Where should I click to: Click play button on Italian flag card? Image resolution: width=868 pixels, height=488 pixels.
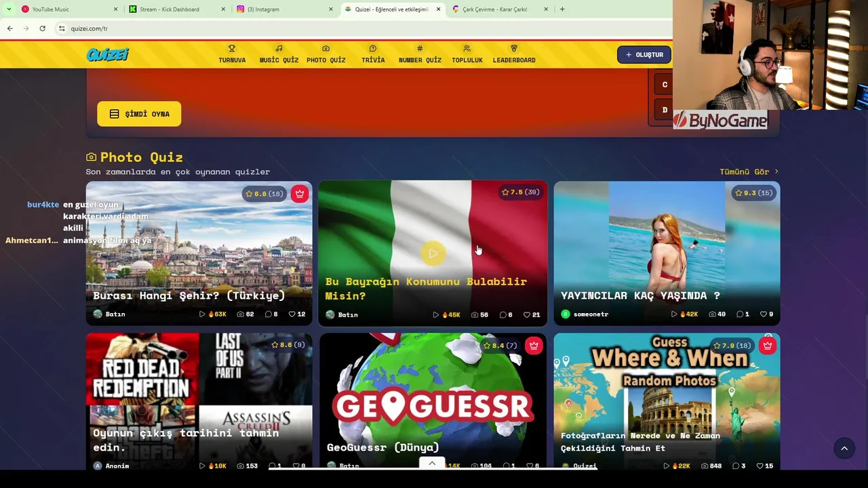click(x=433, y=253)
